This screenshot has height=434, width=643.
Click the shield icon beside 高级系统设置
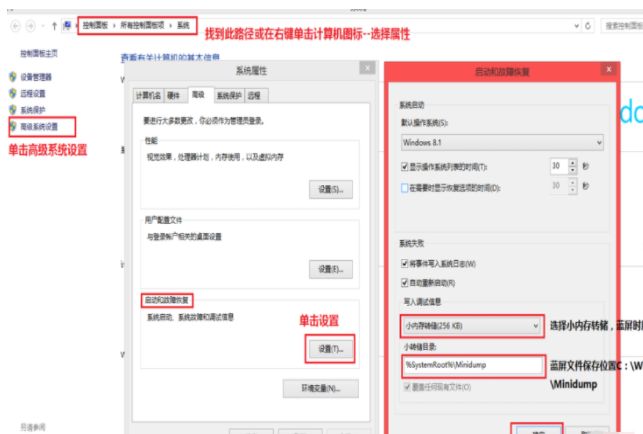point(13,127)
